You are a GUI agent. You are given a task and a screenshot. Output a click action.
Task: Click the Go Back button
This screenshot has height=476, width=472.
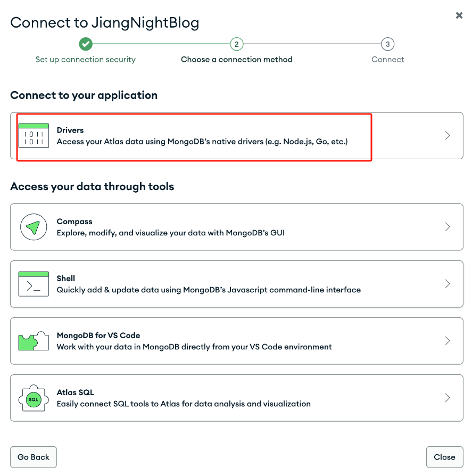(34, 457)
